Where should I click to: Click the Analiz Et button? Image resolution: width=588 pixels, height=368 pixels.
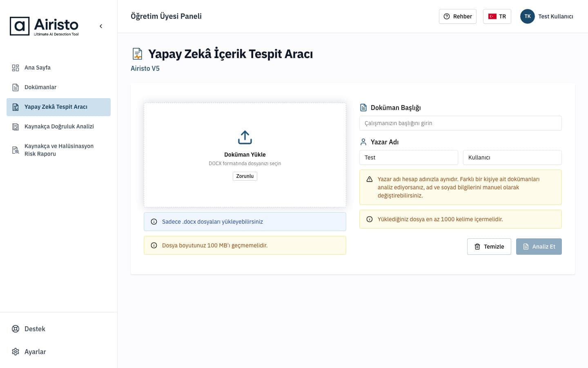click(539, 247)
